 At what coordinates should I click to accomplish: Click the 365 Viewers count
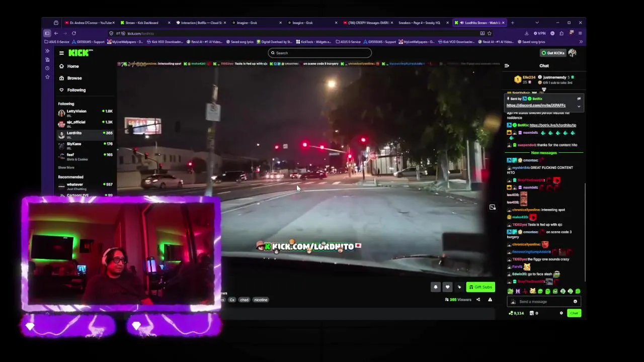coord(458,300)
